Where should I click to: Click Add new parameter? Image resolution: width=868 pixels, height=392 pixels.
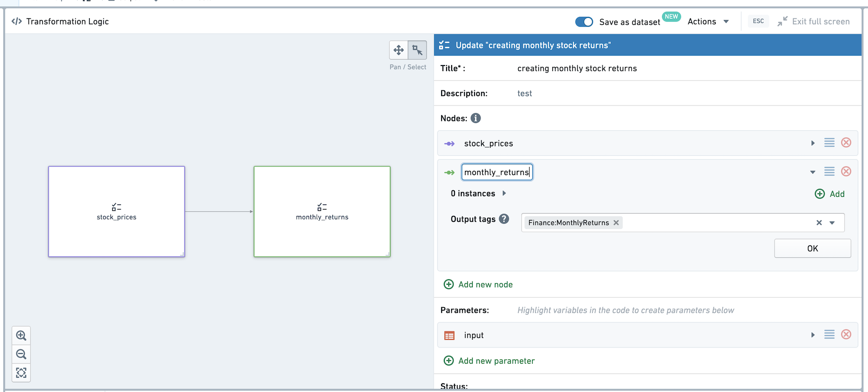[489, 361]
